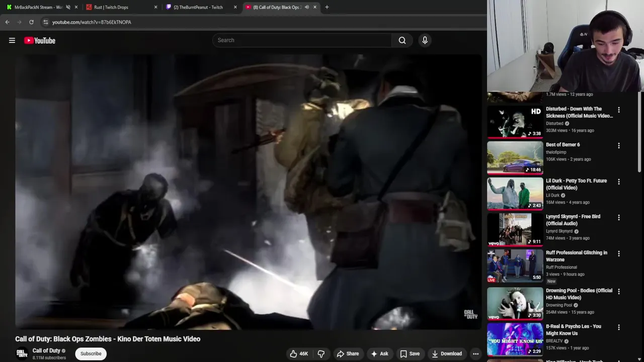Open options menu for Lil Durk video
This screenshot has height=362, width=644.
point(619,182)
